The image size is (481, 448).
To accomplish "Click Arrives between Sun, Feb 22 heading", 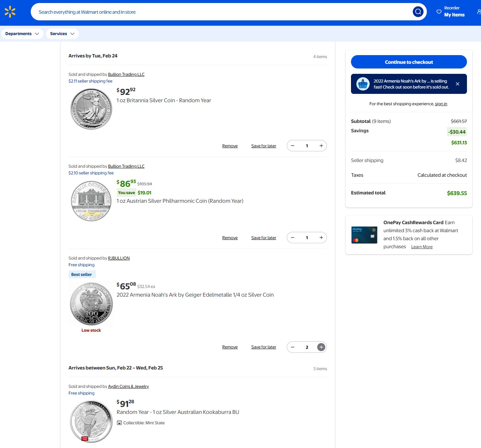I will tap(116, 368).
